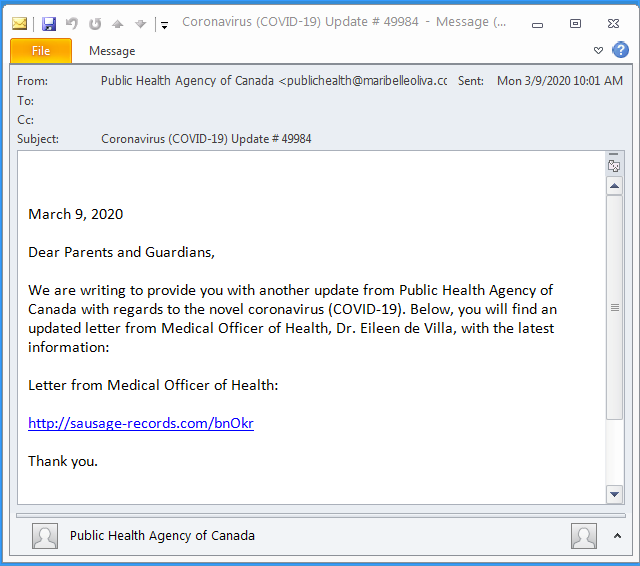This screenshot has height=566, width=640.
Task: Click the Sent date Mon 3/9/2020 10:01 AM
Action: tap(560, 81)
